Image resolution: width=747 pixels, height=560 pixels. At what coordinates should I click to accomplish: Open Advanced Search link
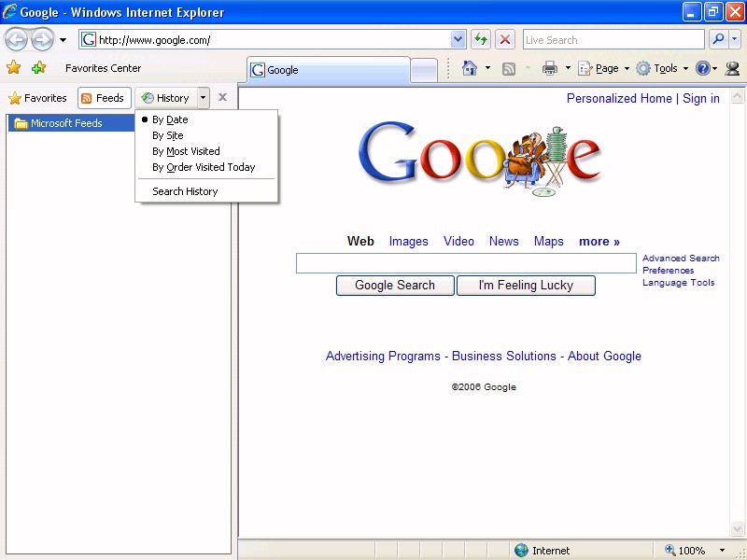[681, 259]
